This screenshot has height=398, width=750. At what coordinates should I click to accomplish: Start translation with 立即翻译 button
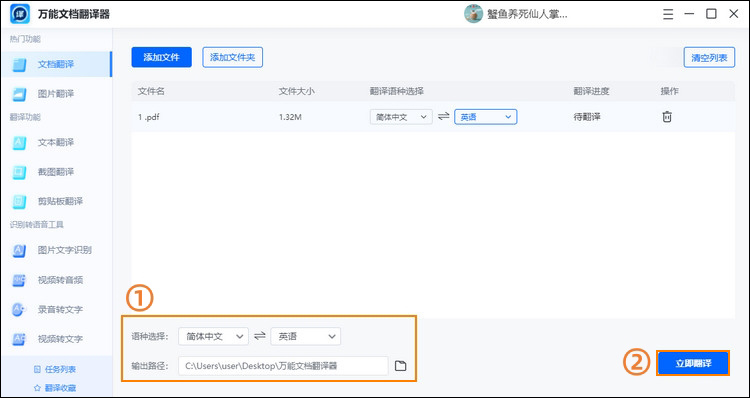(693, 364)
